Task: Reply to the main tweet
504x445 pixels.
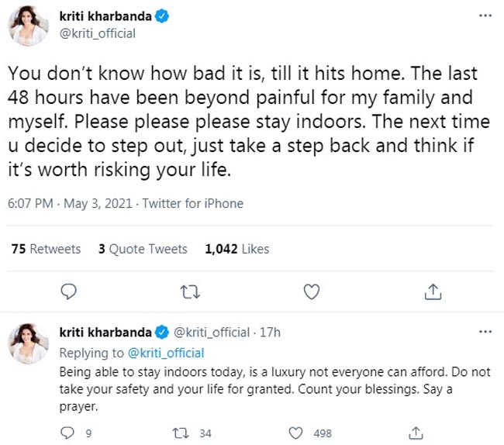Action: tap(69, 291)
